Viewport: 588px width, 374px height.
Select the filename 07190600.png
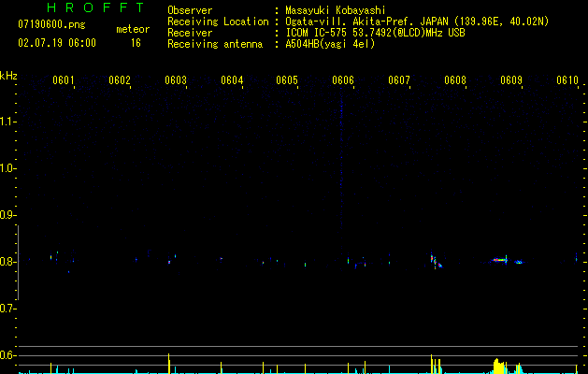pyautogui.click(x=51, y=25)
